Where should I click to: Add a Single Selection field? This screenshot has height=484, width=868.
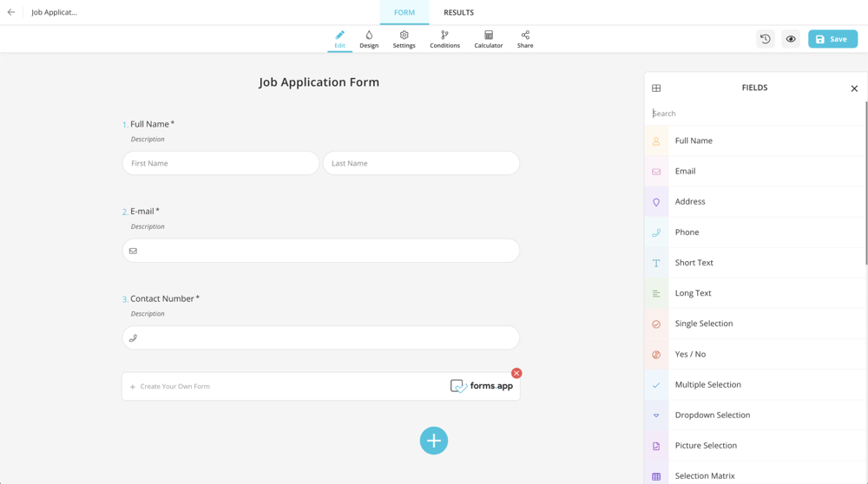(703, 324)
